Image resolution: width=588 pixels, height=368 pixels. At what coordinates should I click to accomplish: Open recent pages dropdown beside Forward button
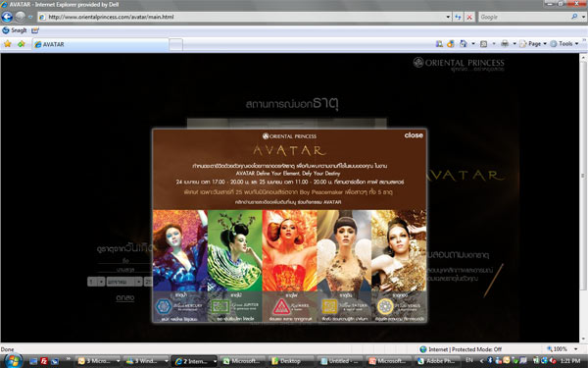point(30,17)
